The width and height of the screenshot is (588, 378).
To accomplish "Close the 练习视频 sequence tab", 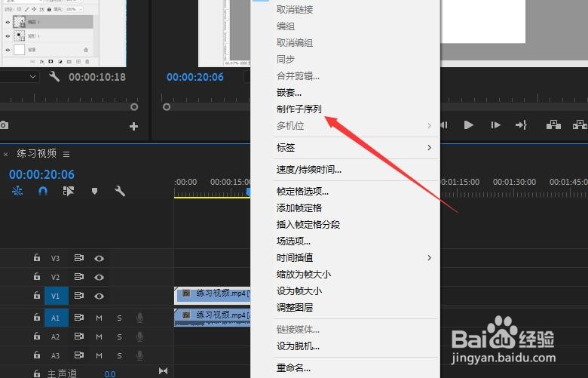I will [5, 154].
